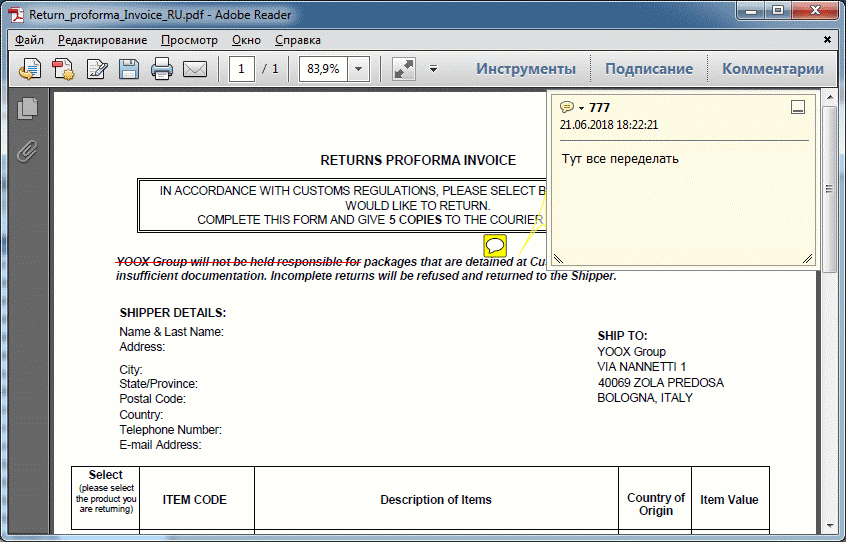Toggle read mode with arrows icon
Screen dimensions: 846x542
[x=403, y=69]
